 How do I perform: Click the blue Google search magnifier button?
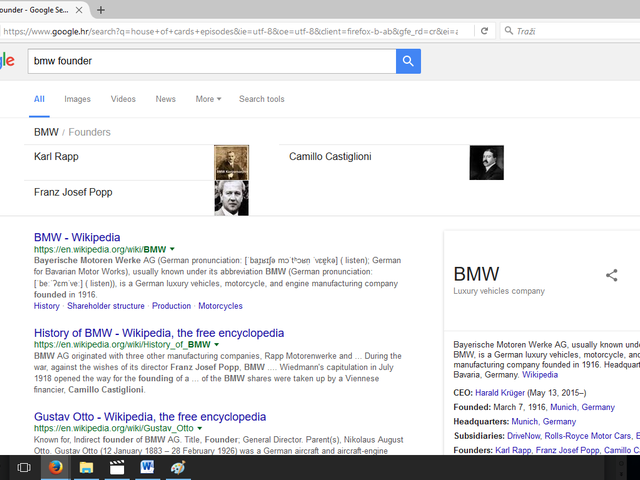coord(408,61)
